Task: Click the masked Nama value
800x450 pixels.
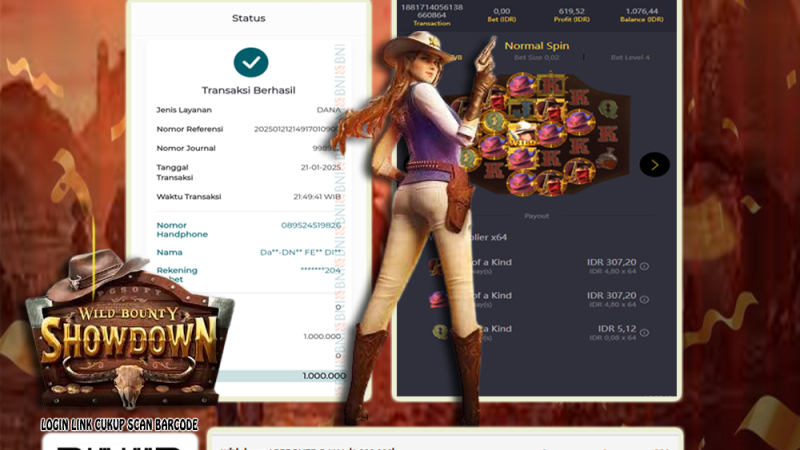Action: 301,253
